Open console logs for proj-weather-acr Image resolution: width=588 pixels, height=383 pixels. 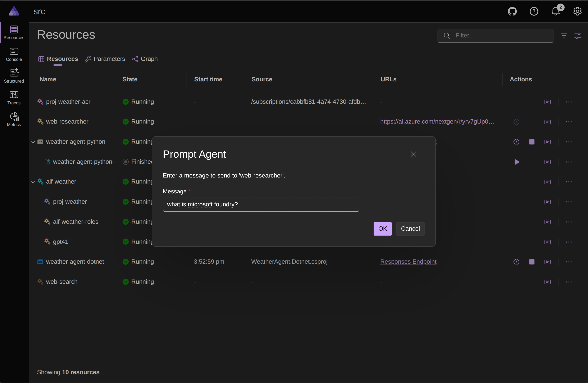click(x=547, y=102)
